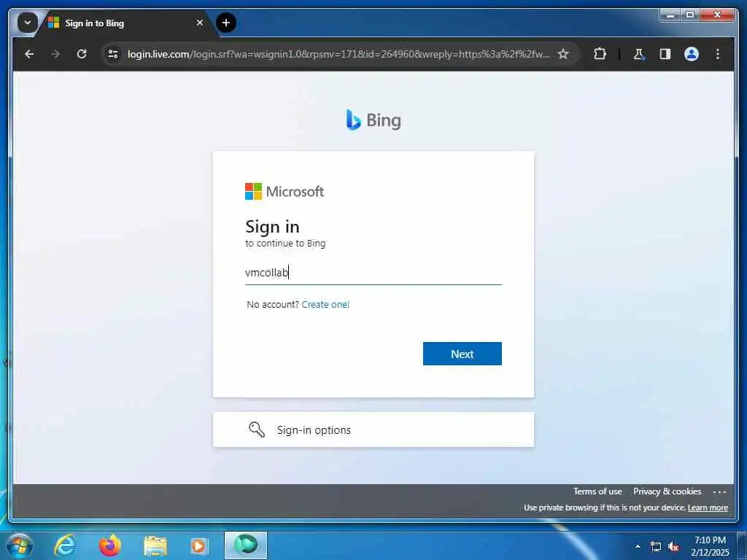747x560 pixels.
Task: Reload the Sign in page
Action: (x=82, y=54)
